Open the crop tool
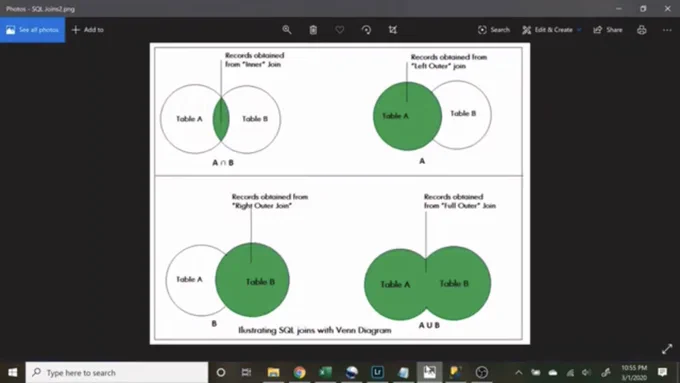Image resolution: width=680 pixels, height=383 pixels. pyautogui.click(x=392, y=29)
